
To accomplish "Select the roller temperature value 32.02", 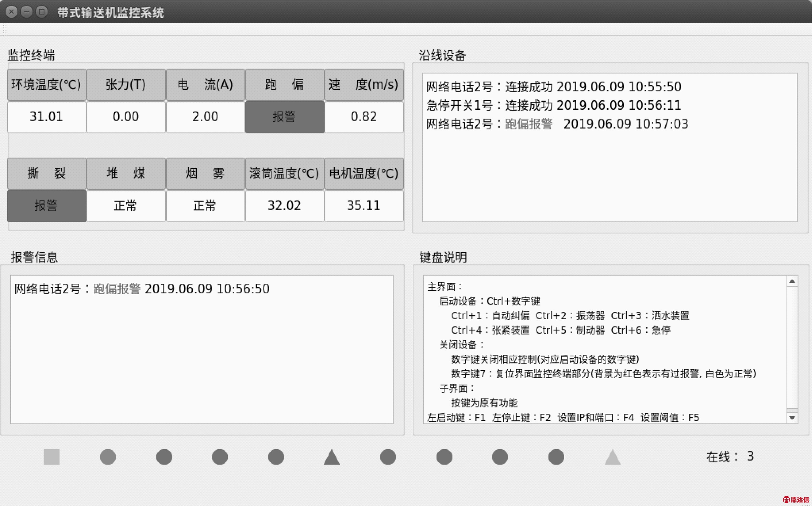I will click(285, 206).
